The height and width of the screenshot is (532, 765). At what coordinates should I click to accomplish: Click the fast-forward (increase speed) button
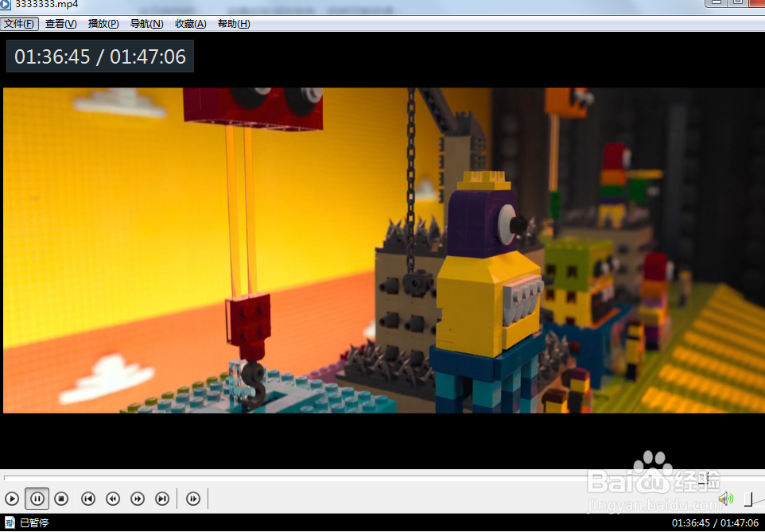(138, 499)
